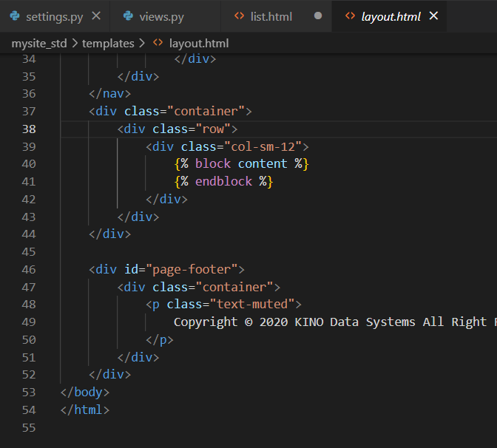Click the closing body tag
Image resolution: width=497 pixels, height=448 pixels.
tap(85, 393)
